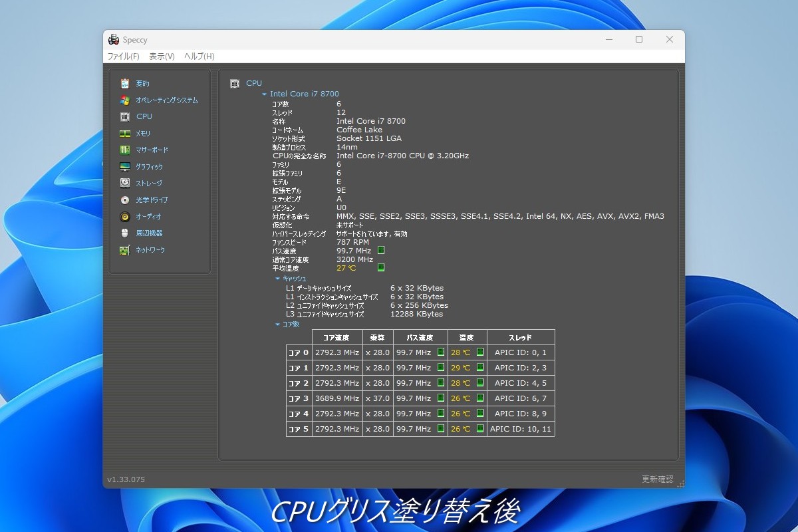The height and width of the screenshot is (532, 798).
Task: Click the 更新確認 link
Action: point(657,479)
